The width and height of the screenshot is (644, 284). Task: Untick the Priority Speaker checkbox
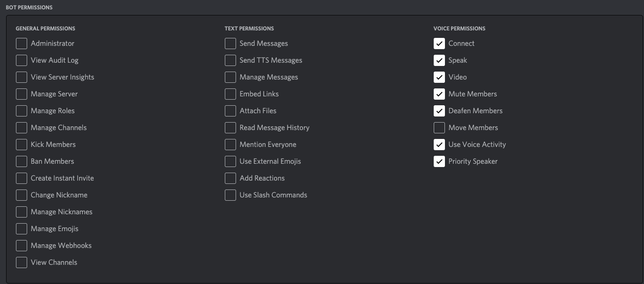coord(439,161)
